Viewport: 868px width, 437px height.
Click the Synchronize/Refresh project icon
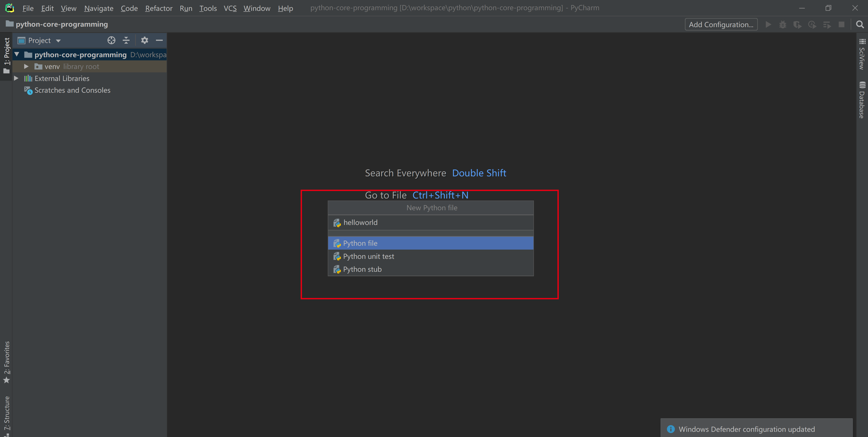tap(111, 40)
